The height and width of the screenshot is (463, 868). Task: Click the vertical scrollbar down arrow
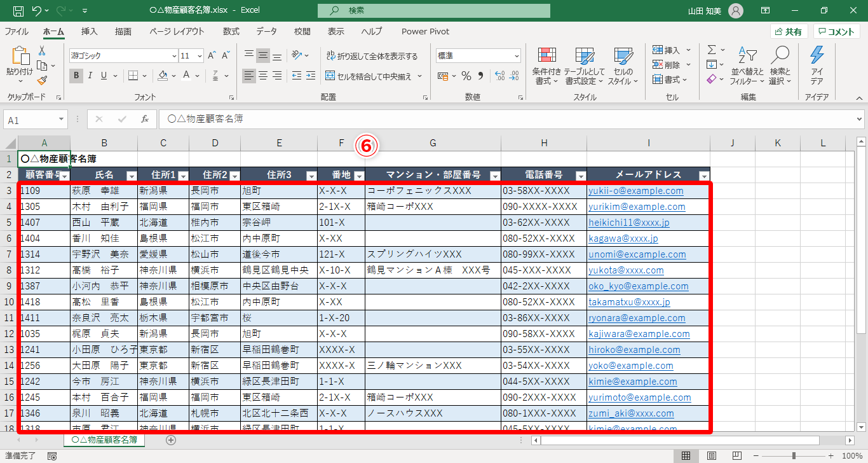pyautogui.click(x=862, y=428)
